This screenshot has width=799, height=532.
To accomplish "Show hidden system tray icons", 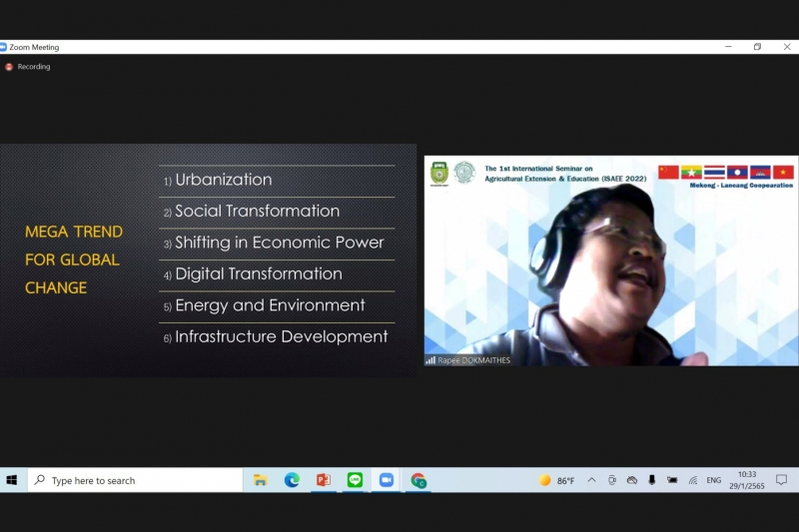I will [591, 480].
